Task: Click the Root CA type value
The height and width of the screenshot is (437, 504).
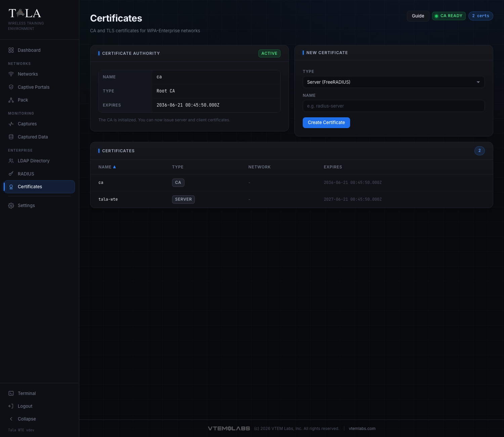Action: tap(166, 91)
